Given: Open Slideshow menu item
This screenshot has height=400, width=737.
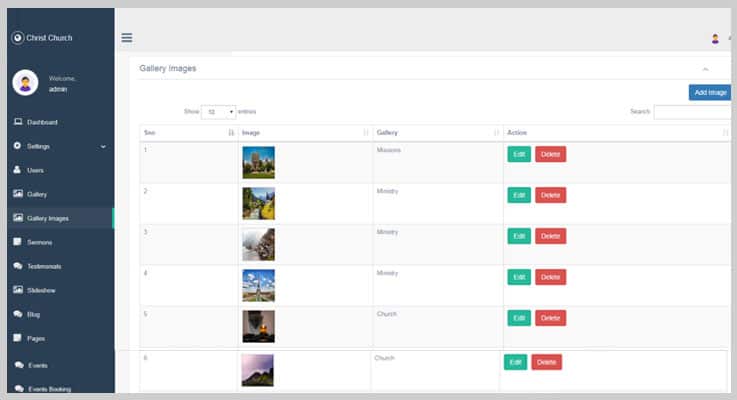Looking at the screenshot, I should [41, 290].
